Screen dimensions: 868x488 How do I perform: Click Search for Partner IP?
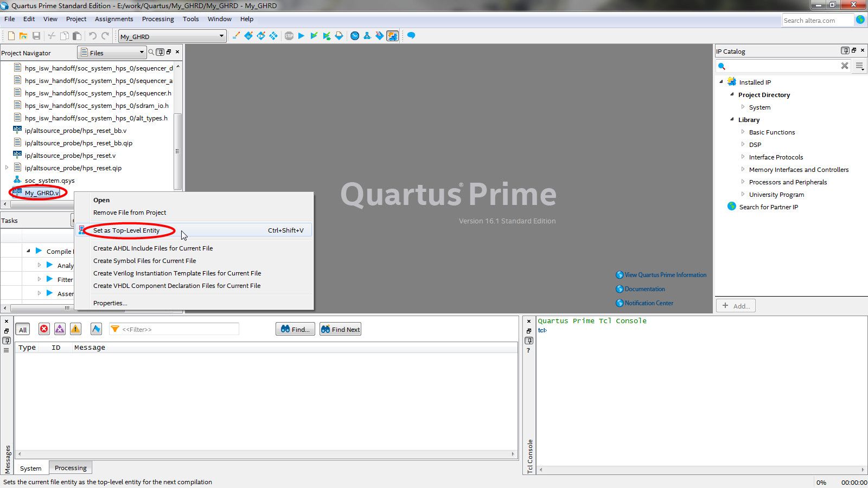(x=768, y=207)
